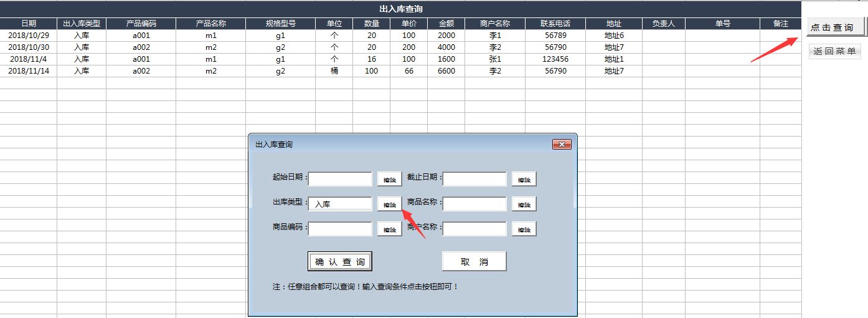
Task: Click m1 in the 2018/11/4 row
Action: [x=211, y=59]
